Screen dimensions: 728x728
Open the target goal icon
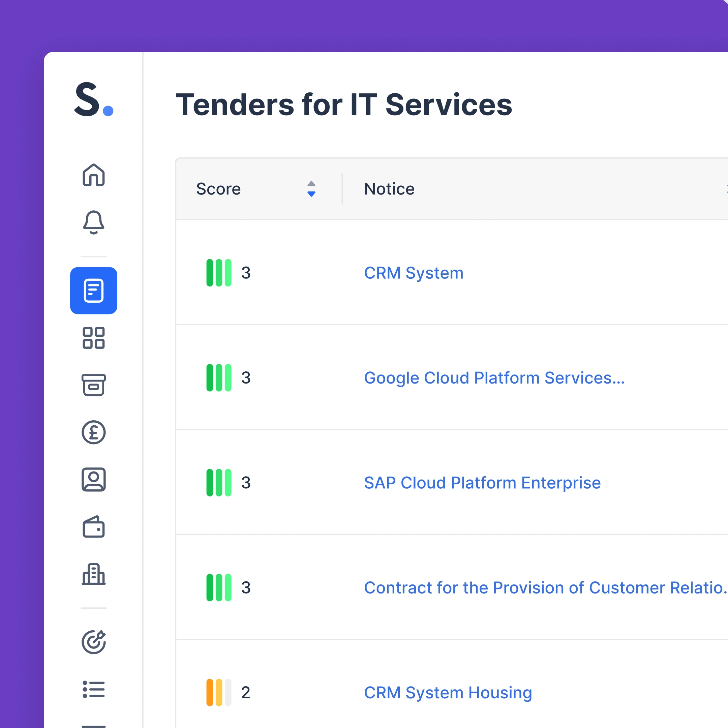point(93,642)
